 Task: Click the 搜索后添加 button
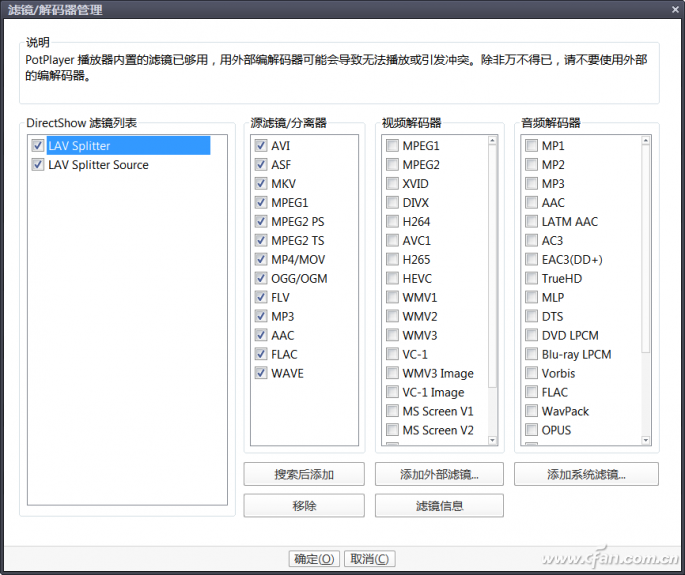(x=304, y=474)
